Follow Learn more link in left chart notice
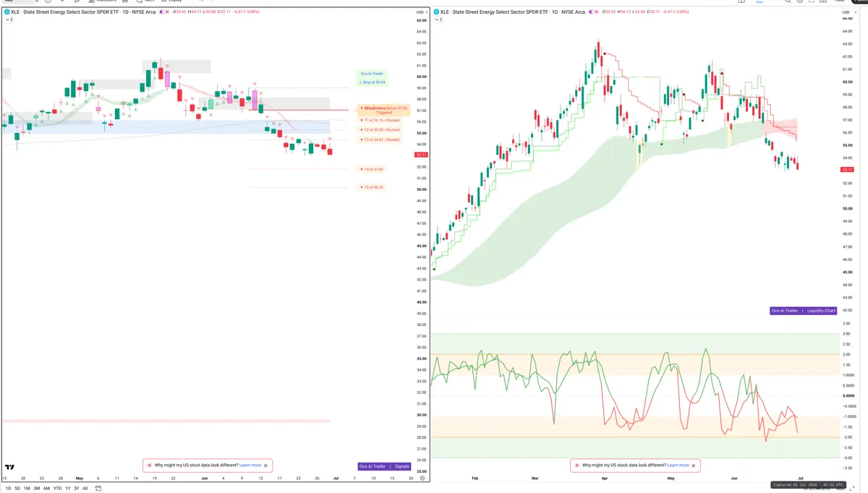Viewport: 868px width, 493px height. click(251, 466)
